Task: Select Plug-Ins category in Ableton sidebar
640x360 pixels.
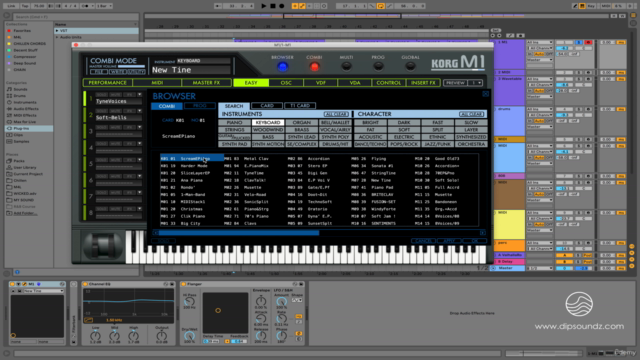Action: point(29,129)
